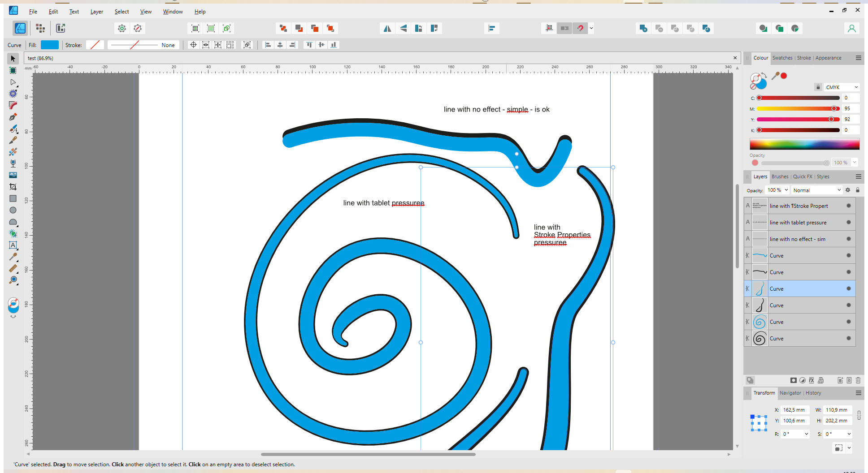Select the Crop tool
The image size is (868, 473).
pyautogui.click(x=13, y=187)
